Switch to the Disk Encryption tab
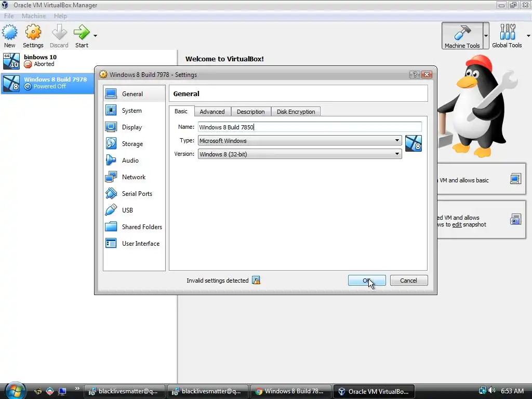The width and height of the screenshot is (532, 399). click(296, 112)
